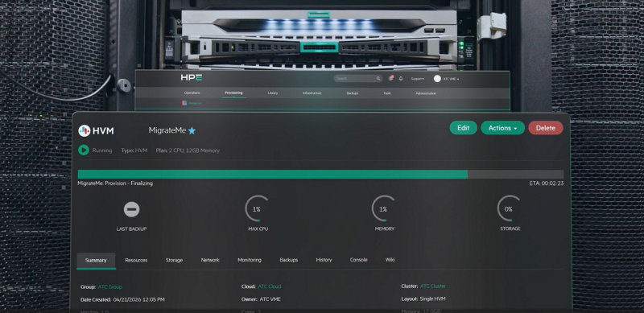Click the Max CPU 1% gauge

tap(257, 208)
